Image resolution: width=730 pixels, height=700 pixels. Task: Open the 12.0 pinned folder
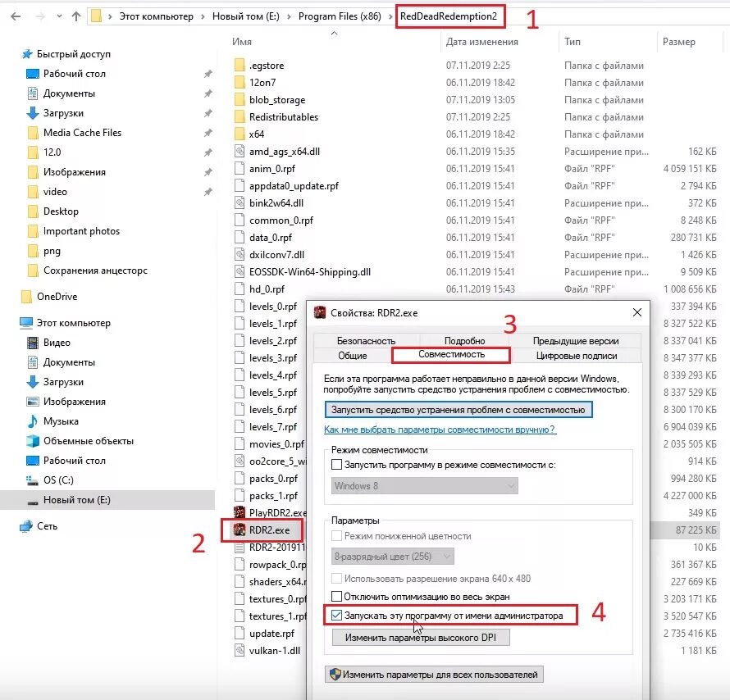click(x=52, y=152)
